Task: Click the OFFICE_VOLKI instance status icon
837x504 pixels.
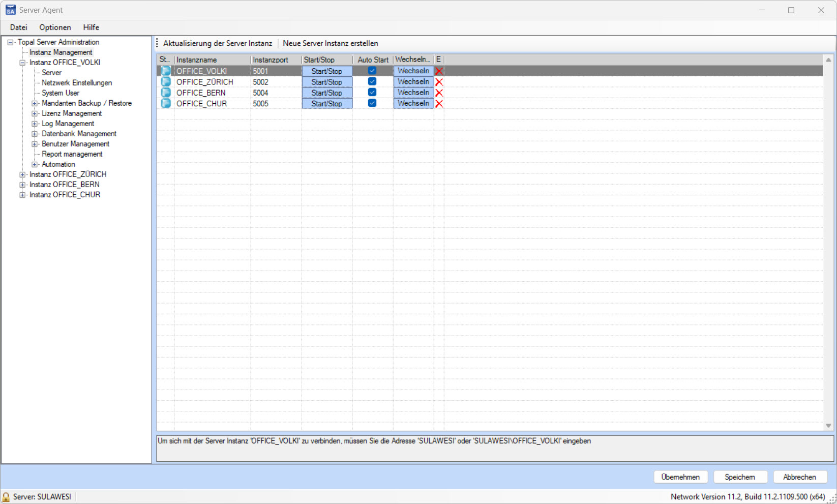Action: coord(166,71)
